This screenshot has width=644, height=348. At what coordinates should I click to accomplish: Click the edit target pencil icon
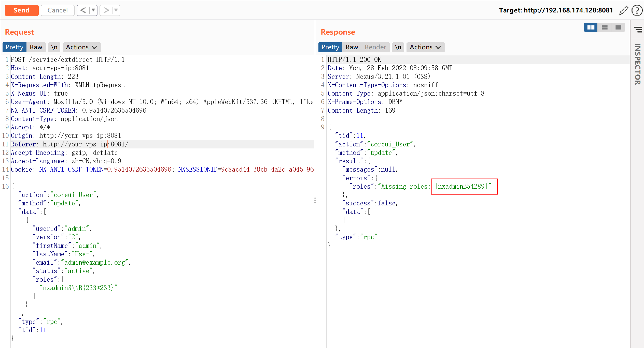pos(623,10)
